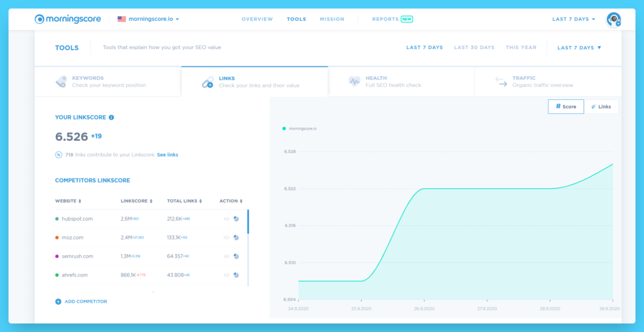
Task: Open the Links tab
Action: [255, 81]
